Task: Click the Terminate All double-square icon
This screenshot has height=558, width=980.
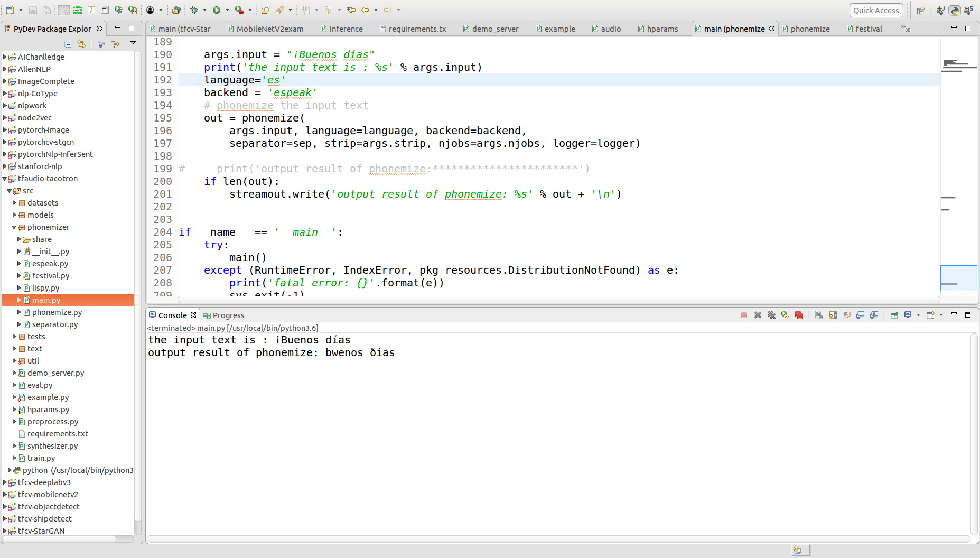Action: point(799,315)
